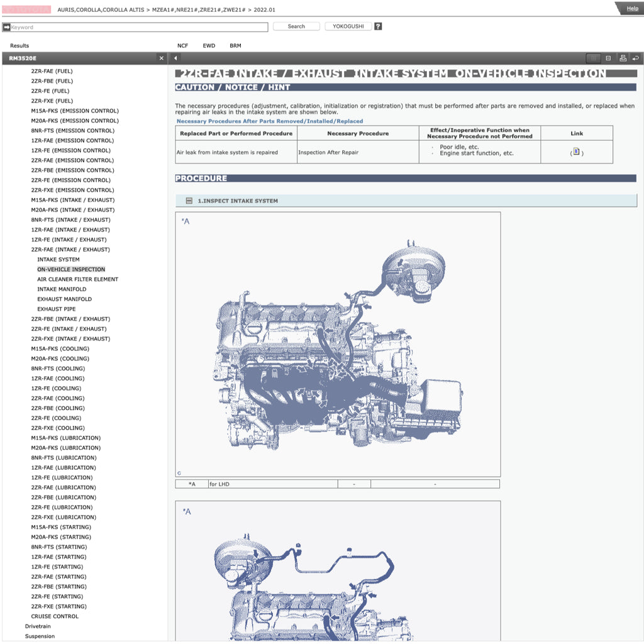
Task: Open the document icon in the Link column
Action: [575, 151]
